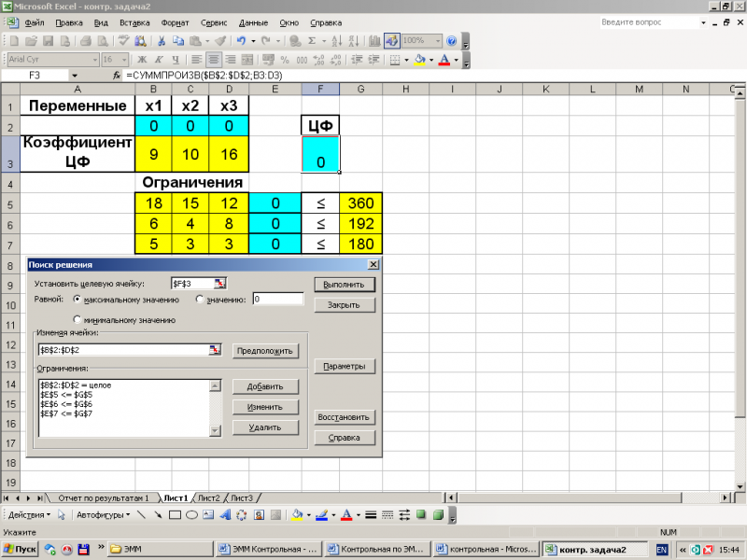Toggle the Italic К formatting icon

(x=159, y=60)
